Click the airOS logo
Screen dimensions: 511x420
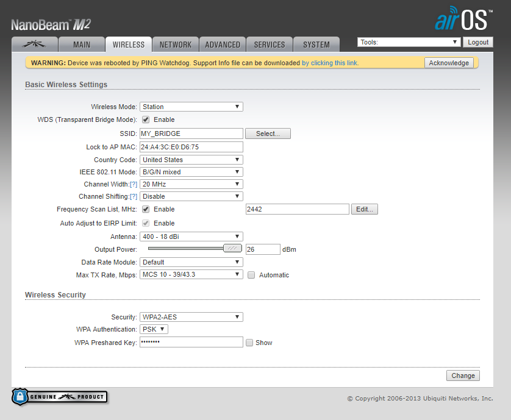tap(463, 18)
